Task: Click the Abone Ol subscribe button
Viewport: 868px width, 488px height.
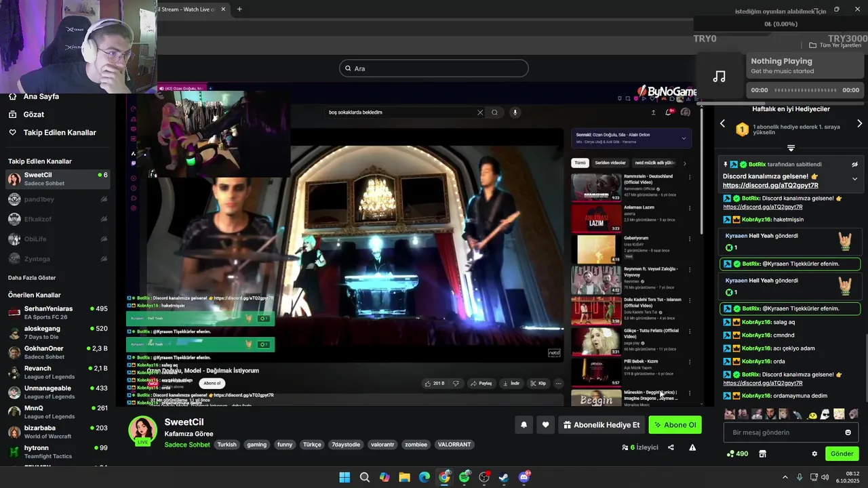Action: coord(675,425)
